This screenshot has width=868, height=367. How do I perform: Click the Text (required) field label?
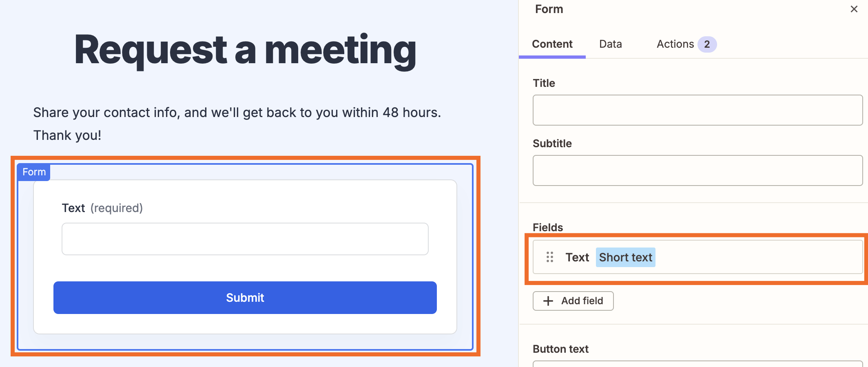tap(102, 208)
